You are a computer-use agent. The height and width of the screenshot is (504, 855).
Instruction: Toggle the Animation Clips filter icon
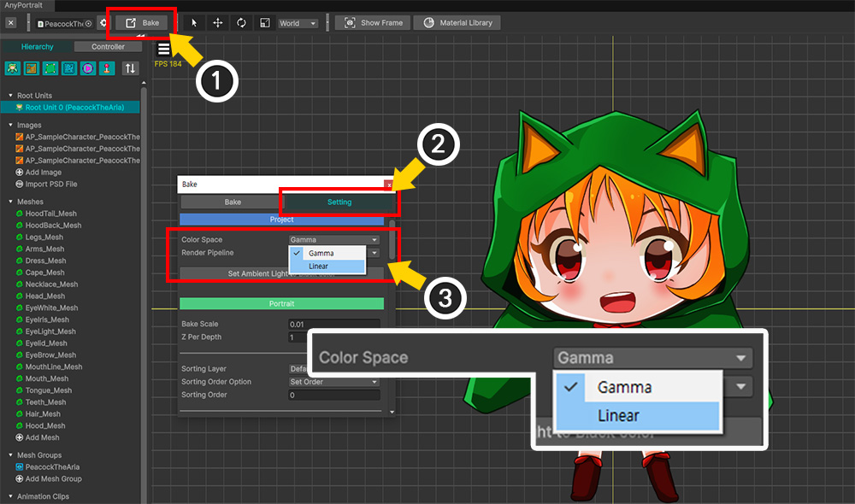(x=88, y=68)
